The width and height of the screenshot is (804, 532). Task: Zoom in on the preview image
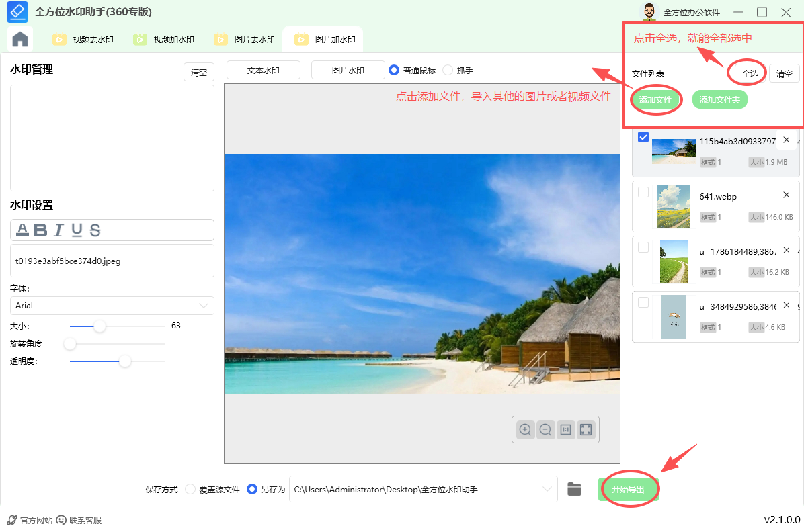coord(525,429)
